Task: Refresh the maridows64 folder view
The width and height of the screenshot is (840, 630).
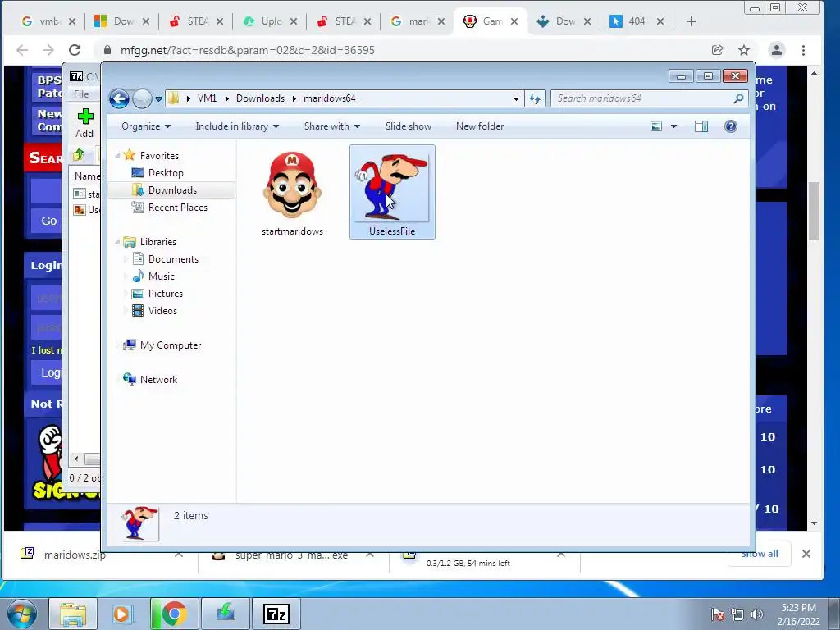Action: click(x=535, y=98)
